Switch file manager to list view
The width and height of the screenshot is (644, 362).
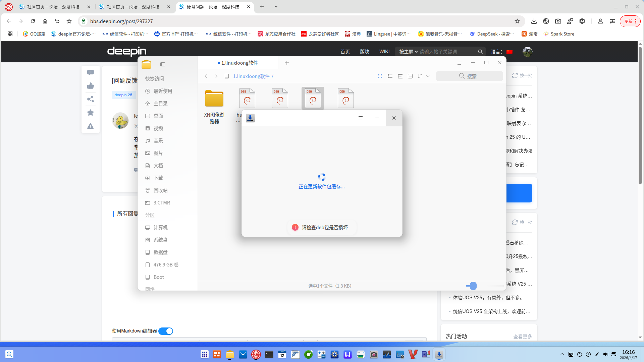click(x=390, y=76)
